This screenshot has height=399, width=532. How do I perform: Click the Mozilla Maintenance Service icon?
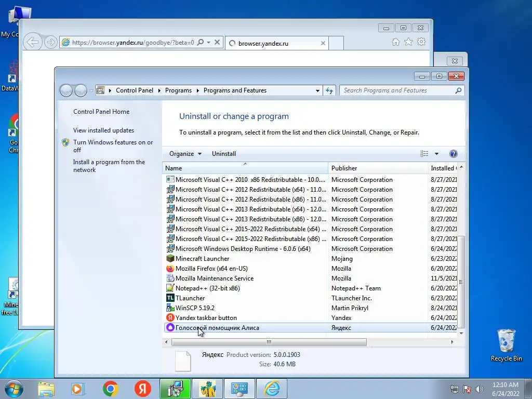point(170,278)
